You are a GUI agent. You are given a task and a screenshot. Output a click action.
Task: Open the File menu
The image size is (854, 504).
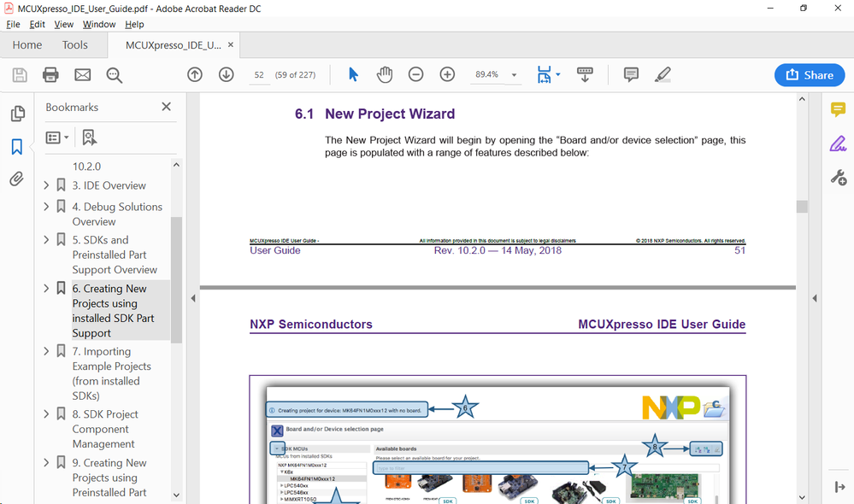pos(13,24)
